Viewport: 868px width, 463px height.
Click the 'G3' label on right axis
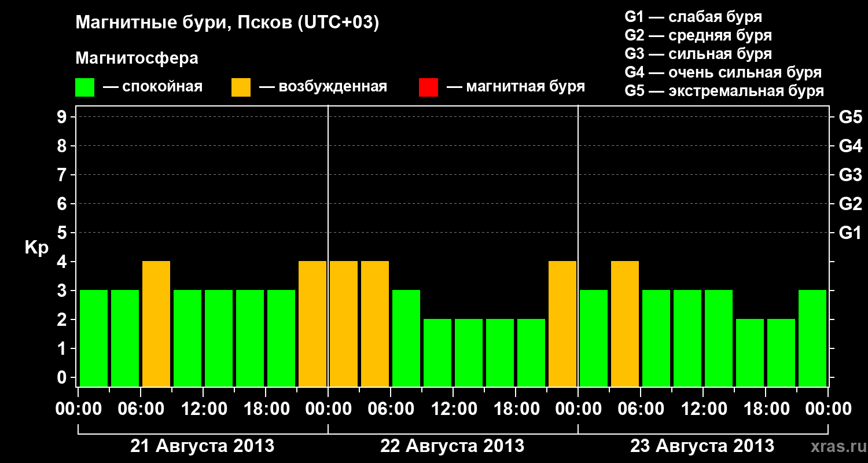[x=850, y=175]
